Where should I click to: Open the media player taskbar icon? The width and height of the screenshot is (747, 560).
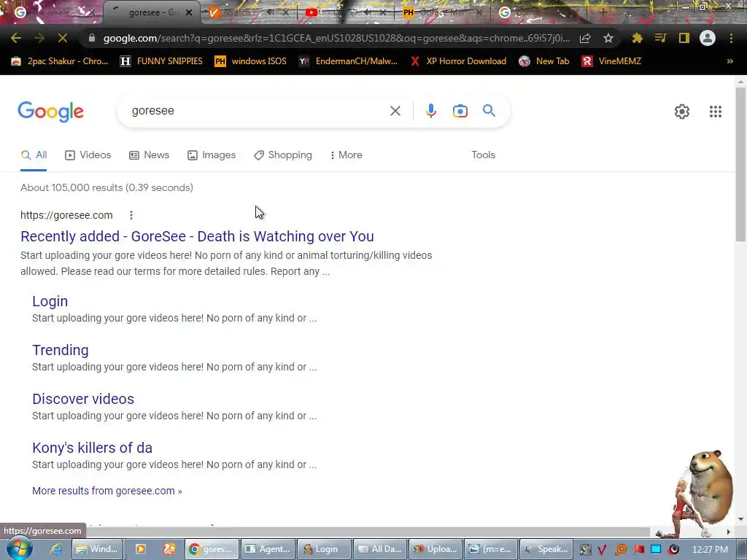pos(141,549)
